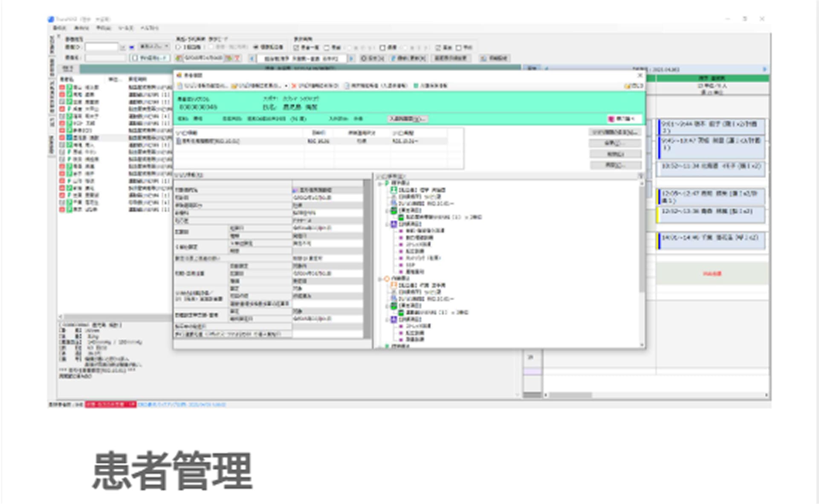The width and height of the screenshot is (819, 504).
Task: Click the top button in the dialog's right button stack
Action: (x=615, y=132)
